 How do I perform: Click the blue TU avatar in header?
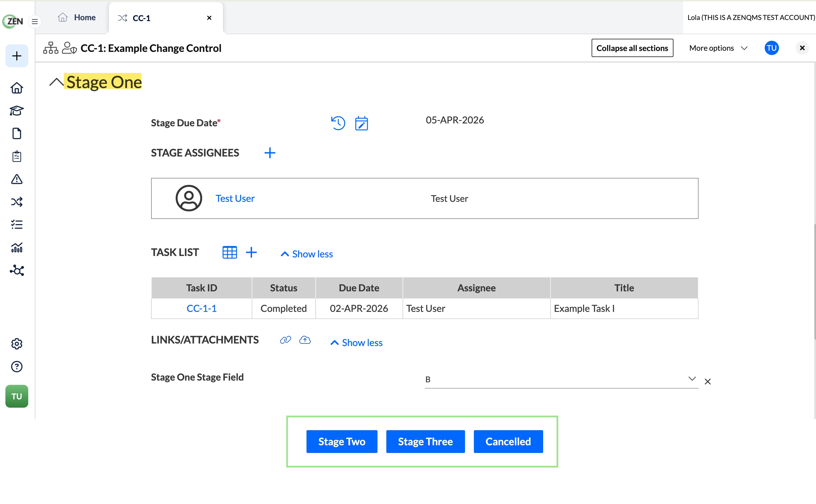point(772,48)
